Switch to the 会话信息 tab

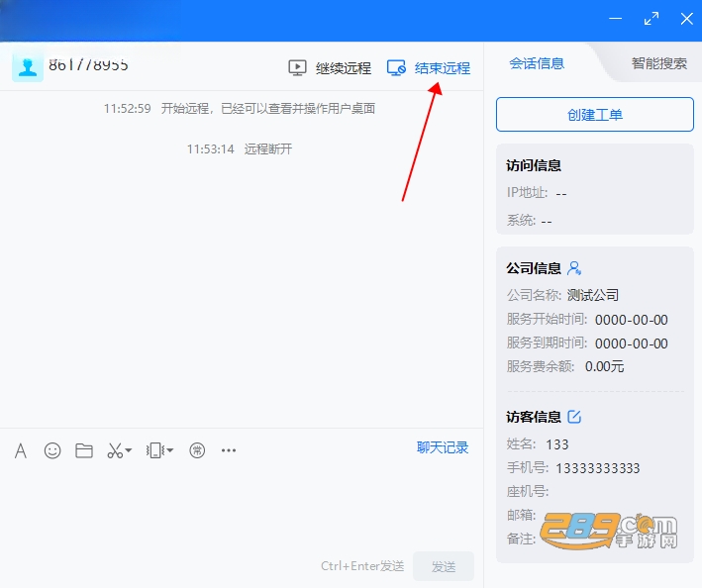pyautogui.click(x=537, y=63)
